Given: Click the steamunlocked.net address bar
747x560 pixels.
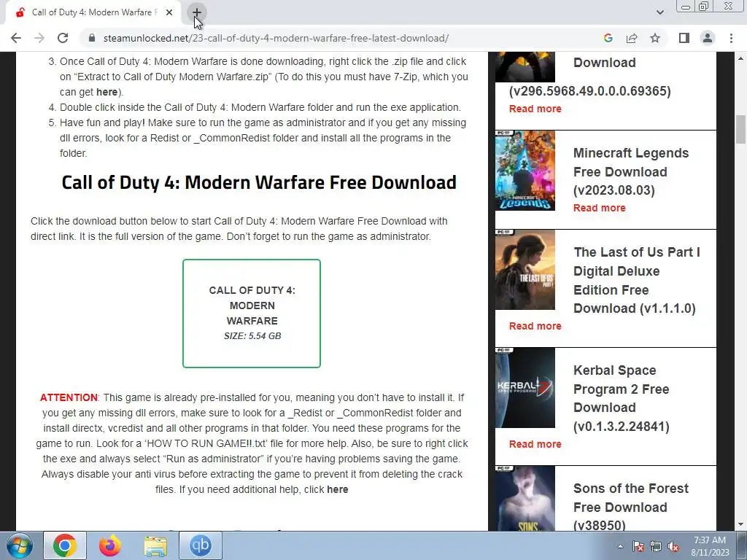Looking at the screenshot, I should 275,38.
